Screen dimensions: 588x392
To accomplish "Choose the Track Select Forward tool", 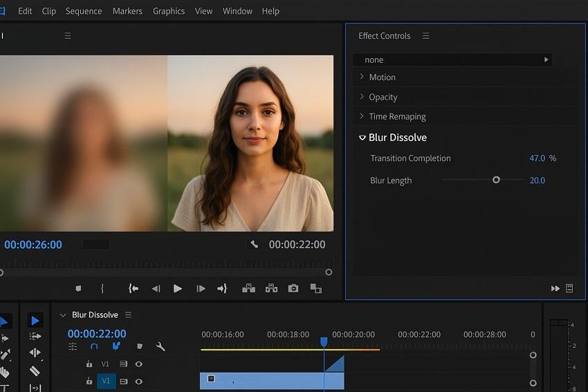I will 35,337.
